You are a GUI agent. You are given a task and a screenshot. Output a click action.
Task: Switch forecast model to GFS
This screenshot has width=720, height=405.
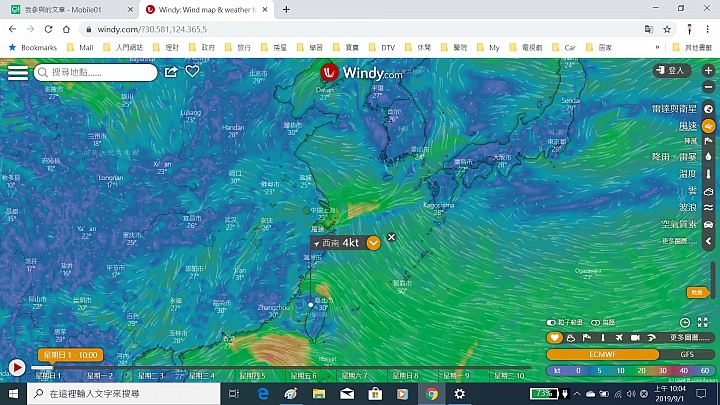click(687, 354)
